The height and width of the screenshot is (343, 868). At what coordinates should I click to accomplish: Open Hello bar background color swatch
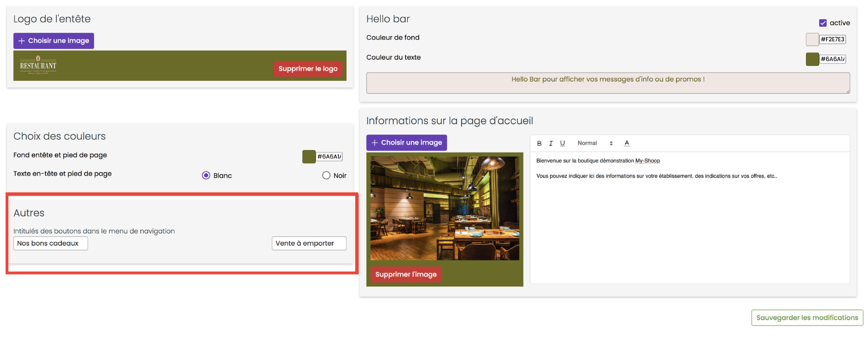(x=812, y=39)
